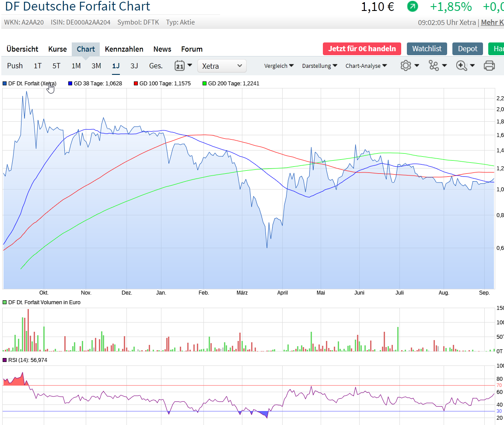Viewport: 504px width, 425px height.
Task: Open the chart settings gear icon
Action: click(406, 66)
